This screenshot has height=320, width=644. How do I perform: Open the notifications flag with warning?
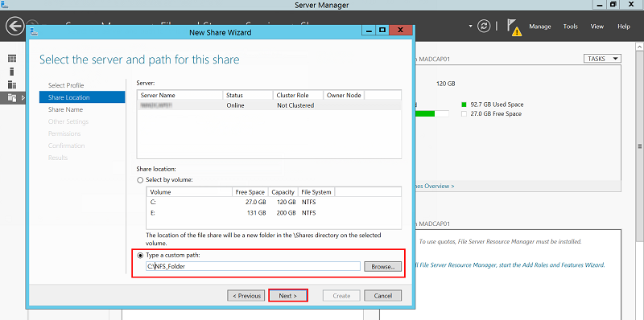(x=514, y=27)
